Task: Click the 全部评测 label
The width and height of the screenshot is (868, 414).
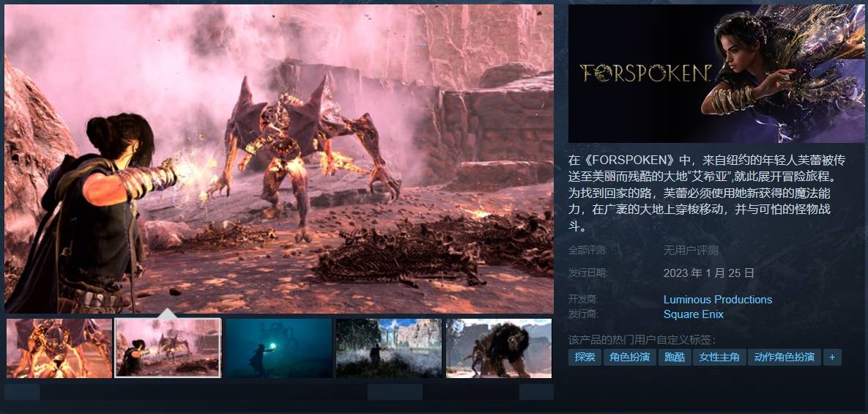Action: coord(587,251)
